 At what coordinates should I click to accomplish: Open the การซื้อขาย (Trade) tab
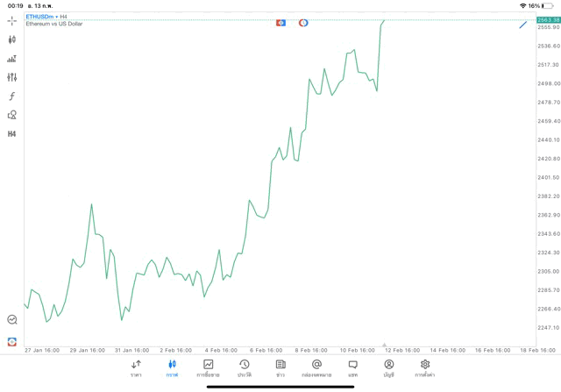(x=209, y=368)
